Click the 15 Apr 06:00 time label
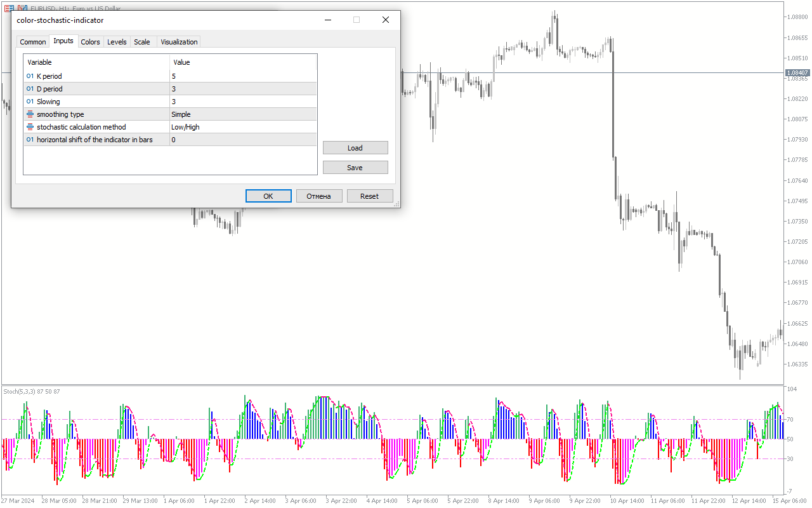Viewport: 812px width, 508px height. point(789,501)
